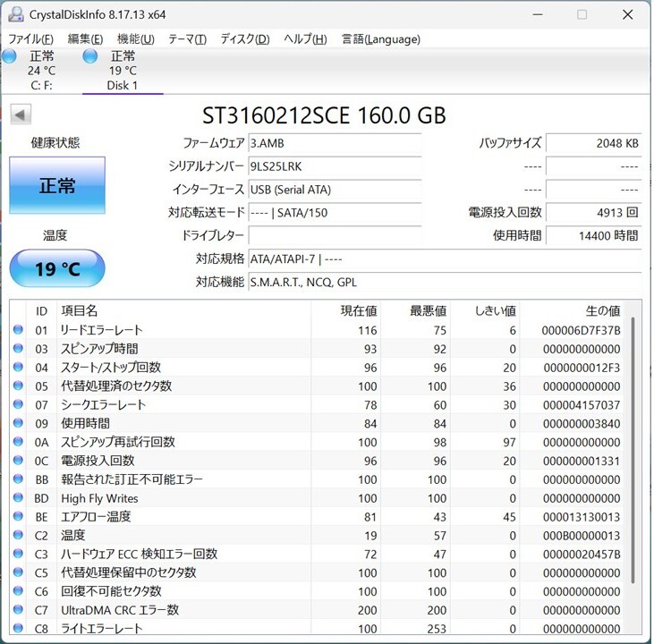Click status dot of row 09 使用時間
Screen dimensions: 654x644
tap(18, 423)
